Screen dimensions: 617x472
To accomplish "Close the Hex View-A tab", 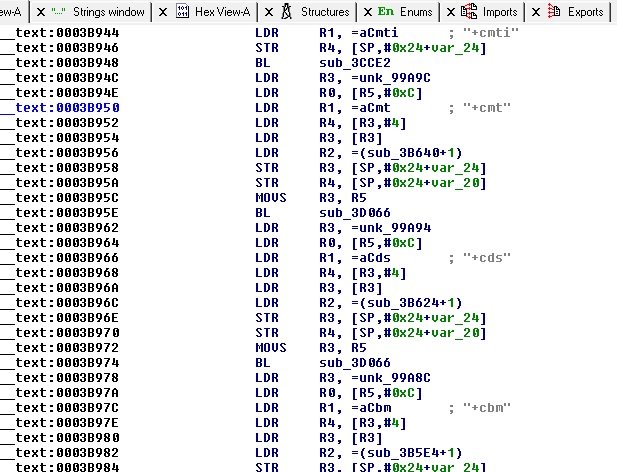I will click(x=163, y=12).
